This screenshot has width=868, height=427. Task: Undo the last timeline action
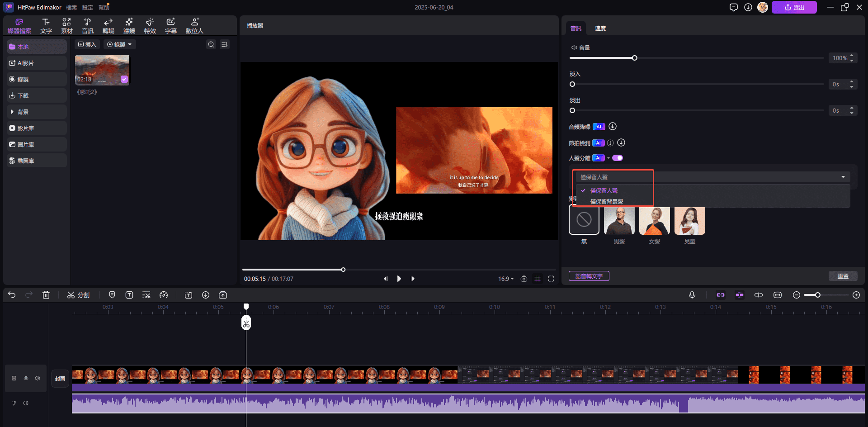12,295
